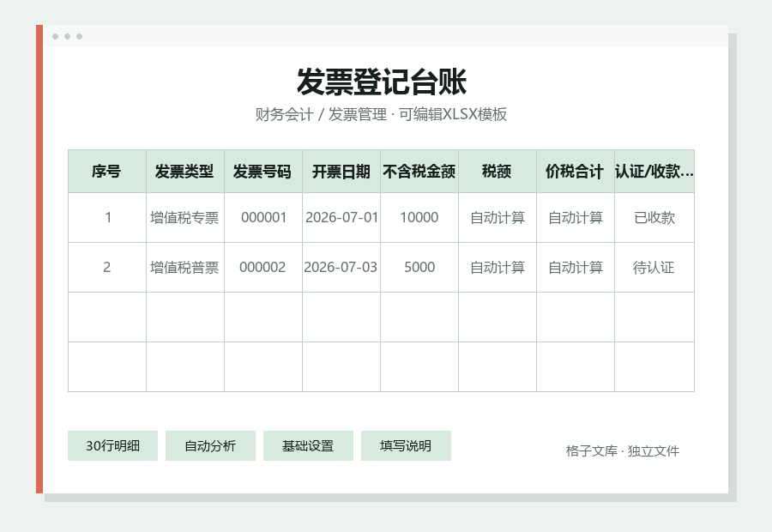Viewport: 772px width, 532px height.
Task: Click the 发票号码 column header
Action: (x=263, y=172)
